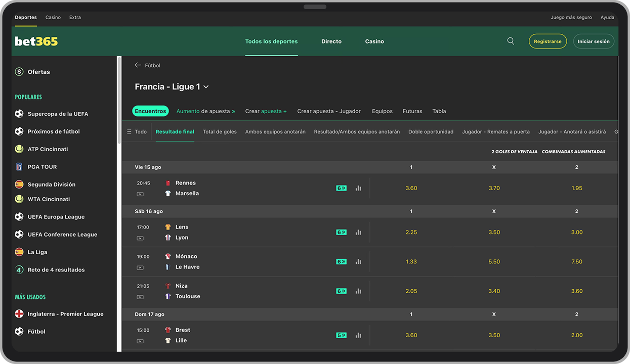The image size is (630, 364).
Task: Select the Doble oportunidad market tab
Action: tap(431, 131)
